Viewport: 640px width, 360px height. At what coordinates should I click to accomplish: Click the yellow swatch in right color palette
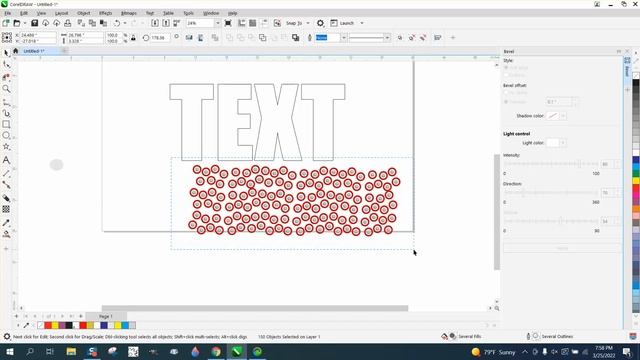pyautogui.click(x=636, y=181)
